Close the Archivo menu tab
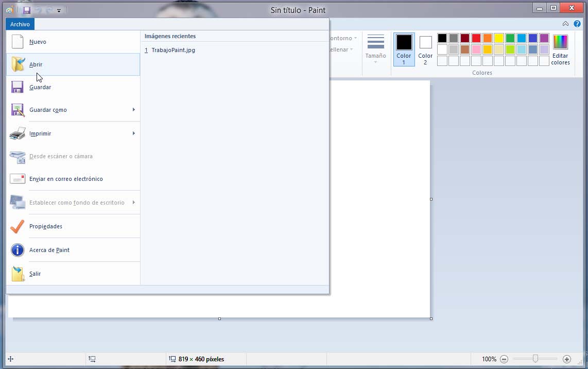The image size is (588, 369). coord(20,24)
